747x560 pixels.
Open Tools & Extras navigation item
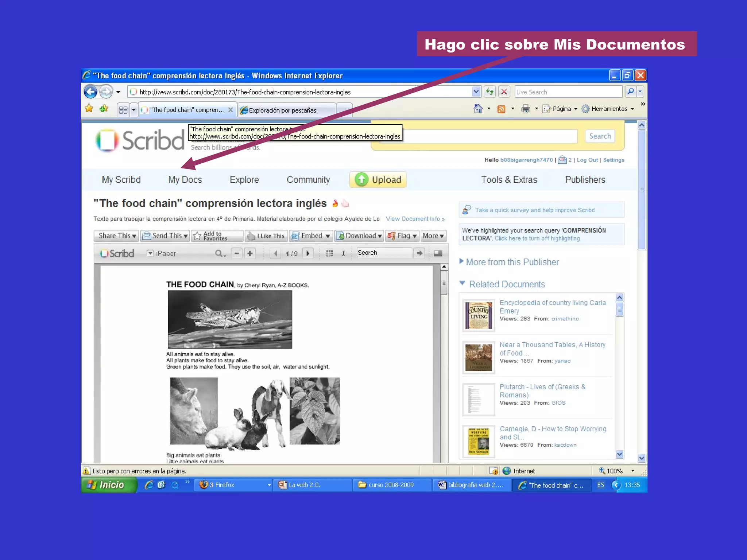point(509,180)
